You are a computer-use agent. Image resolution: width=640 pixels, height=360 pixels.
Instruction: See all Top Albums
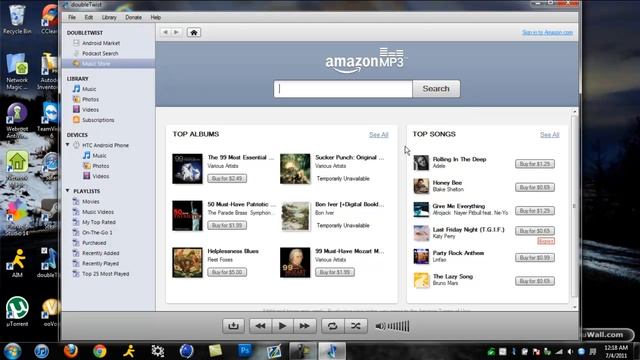[x=378, y=135]
